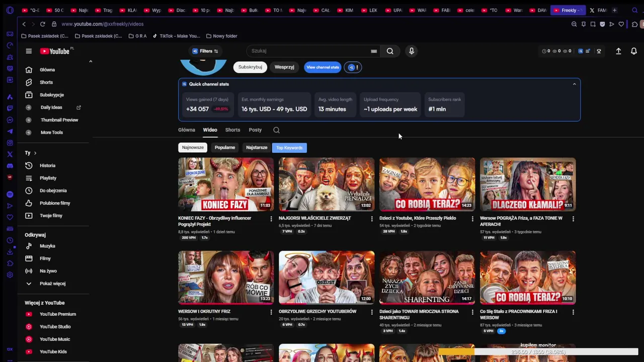This screenshot has height=362, width=644.
Task: Open new tab with plus button
Action: [x=614, y=10]
